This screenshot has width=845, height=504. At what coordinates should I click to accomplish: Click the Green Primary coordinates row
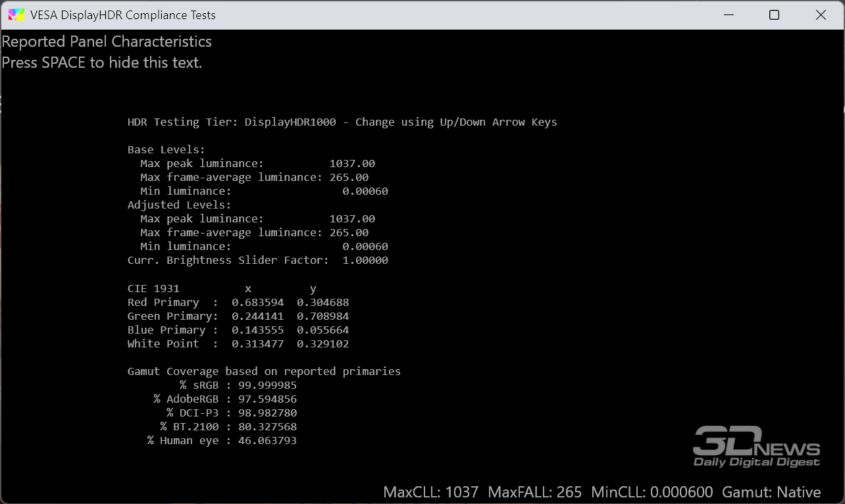click(x=238, y=316)
